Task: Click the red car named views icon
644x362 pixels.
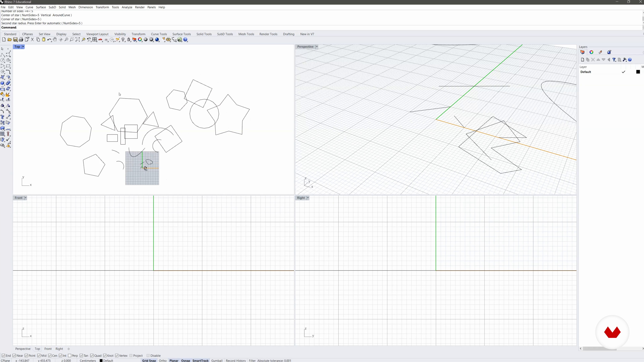Action: tap(100, 40)
